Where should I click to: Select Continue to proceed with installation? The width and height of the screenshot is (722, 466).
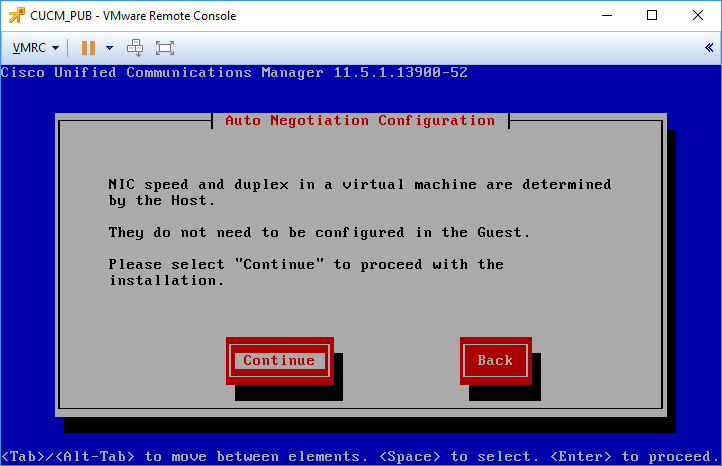(279, 361)
